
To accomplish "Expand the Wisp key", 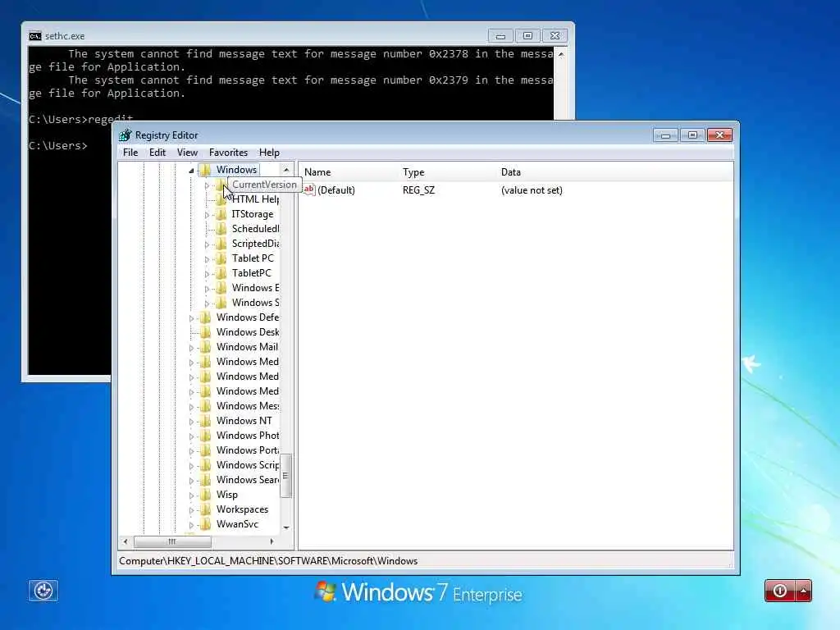I will click(x=191, y=495).
